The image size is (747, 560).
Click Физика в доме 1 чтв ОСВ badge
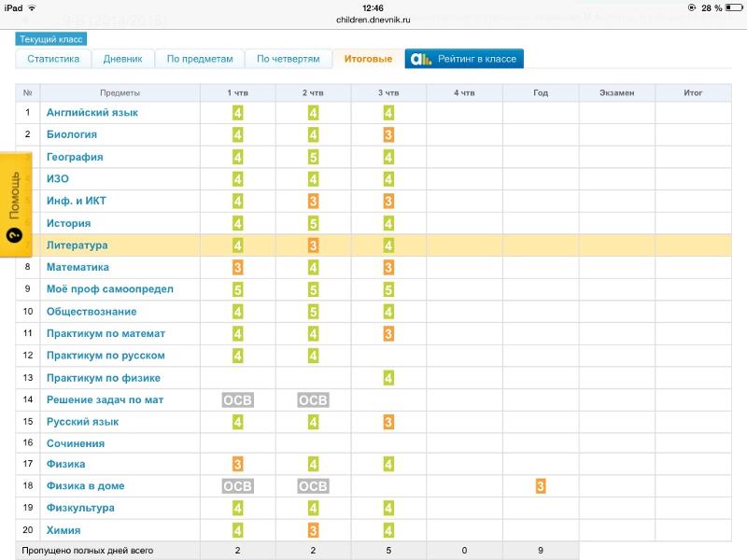pyautogui.click(x=238, y=485)
